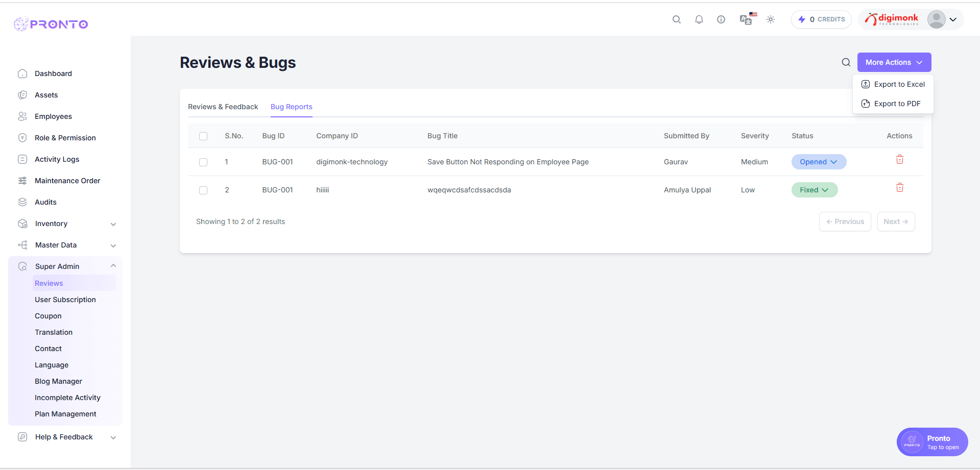
Task: Click the 0 CREDITS indicator
Action: click(x=821, y=19)
